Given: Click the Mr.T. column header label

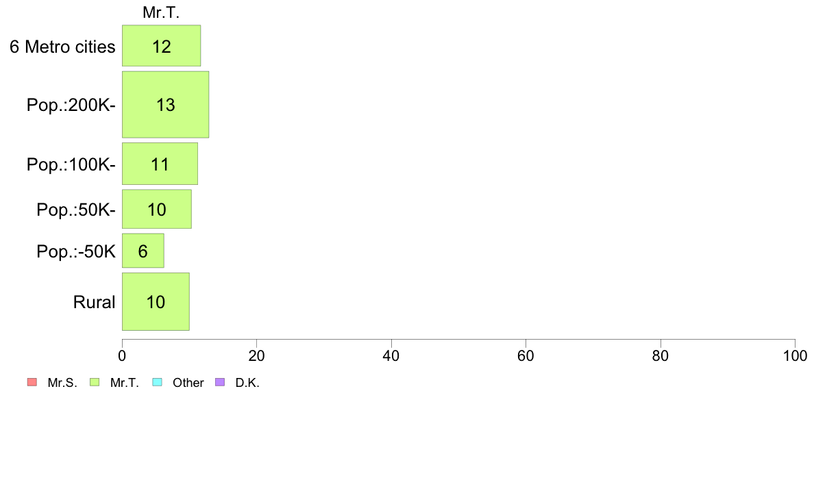Looking at the screenshot, I should (162, 12).
